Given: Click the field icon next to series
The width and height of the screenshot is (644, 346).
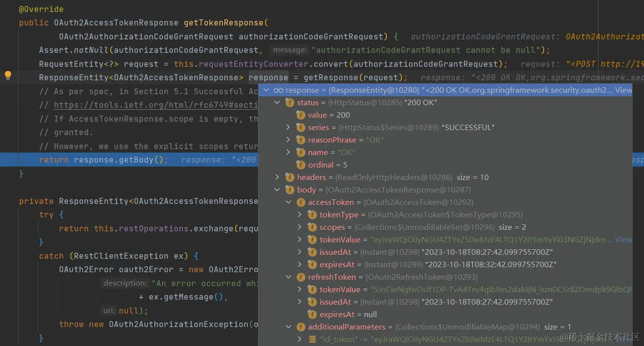Looking at the screenshot, I should (301, 128).
